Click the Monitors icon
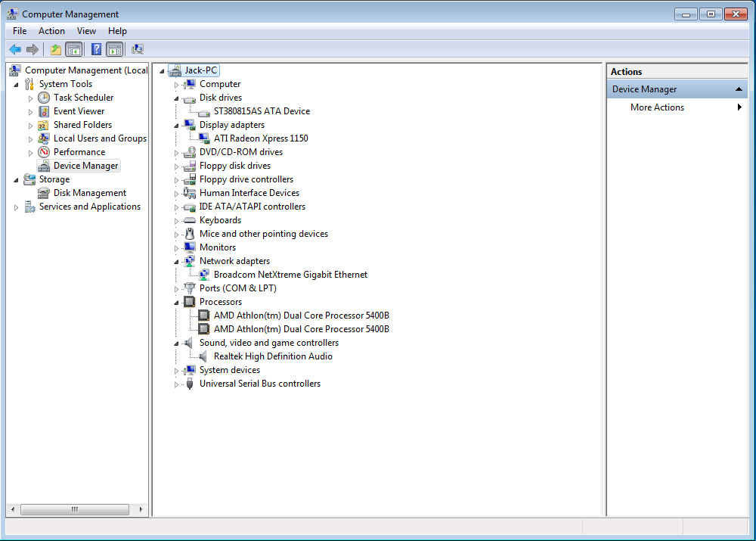This screenshot has width=756, height=541. [190, 247]
